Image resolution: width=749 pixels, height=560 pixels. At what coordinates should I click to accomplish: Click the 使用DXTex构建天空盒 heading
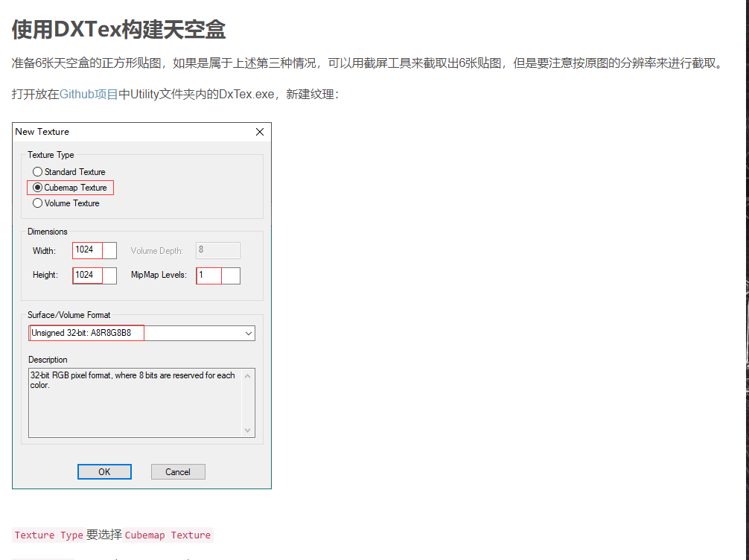click(x=119, y=29)
